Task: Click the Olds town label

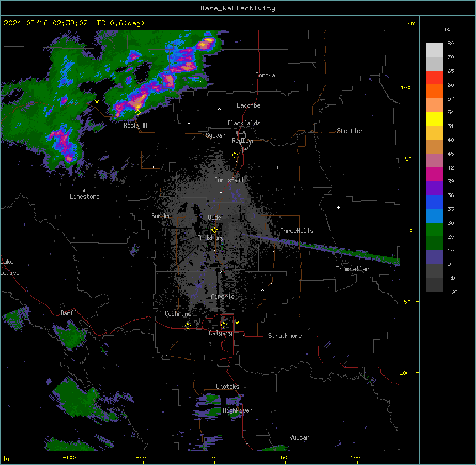Action: click(x=214, y=218)
